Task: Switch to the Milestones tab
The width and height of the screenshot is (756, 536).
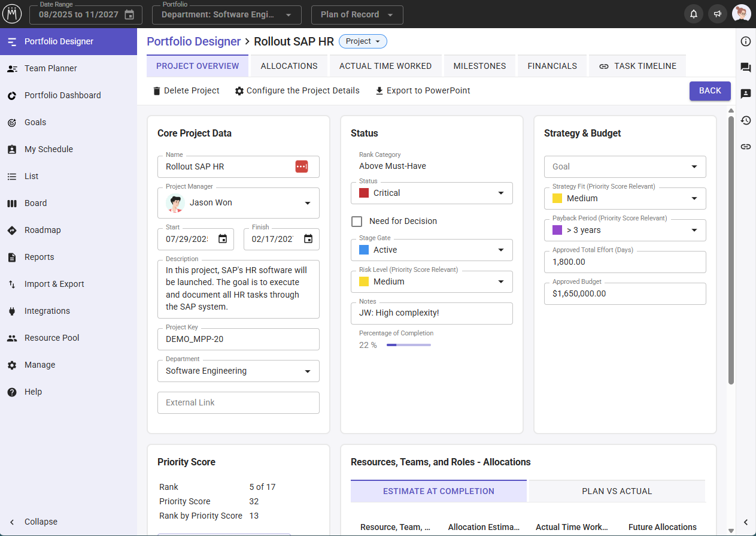Action: [479, 66]
